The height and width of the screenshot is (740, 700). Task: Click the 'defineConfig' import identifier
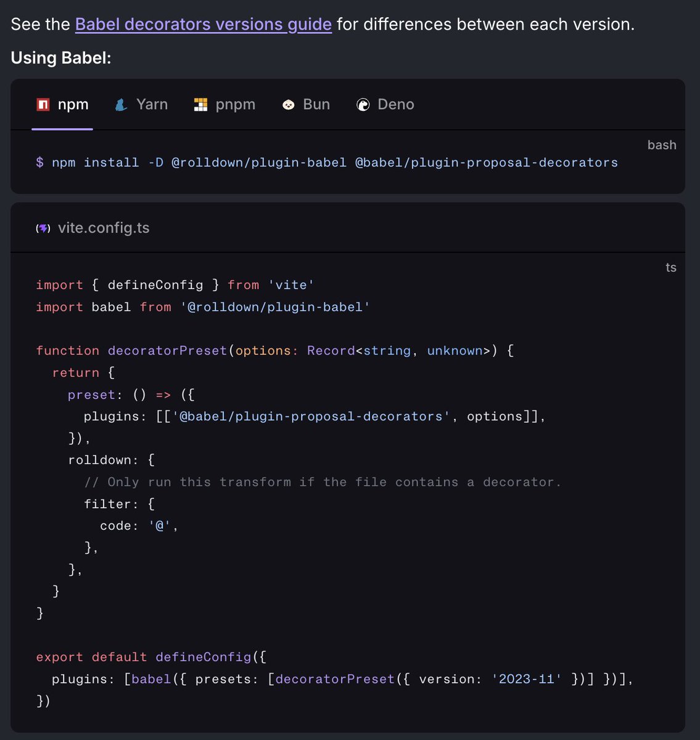tap(155, 285)
